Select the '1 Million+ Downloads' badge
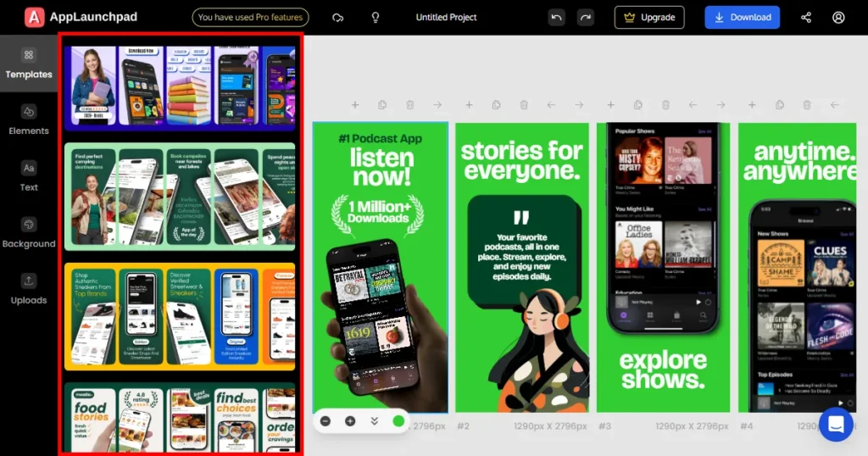868x456 pixels. pyautogui.click(x=378, y=215)
